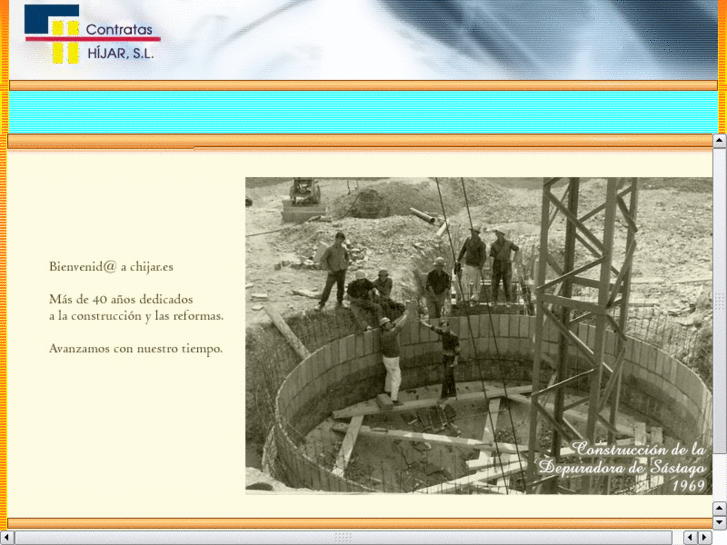
Task: Open the Depuradora de Sástago 1969 photo
Action: [478, 336]
